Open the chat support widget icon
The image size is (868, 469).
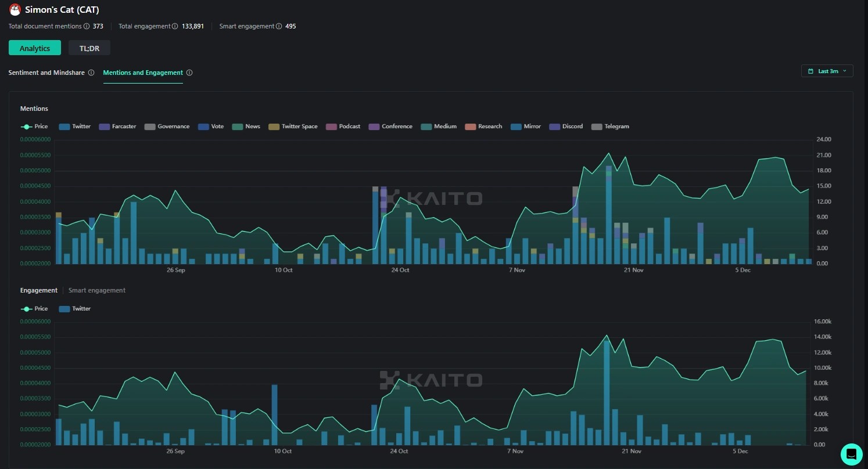click(x=851, y=454)
